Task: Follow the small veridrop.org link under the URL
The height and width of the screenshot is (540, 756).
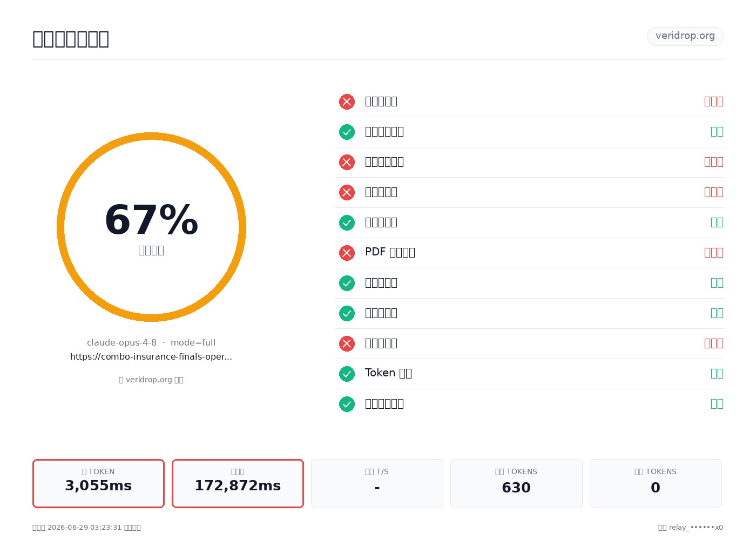Action: coord(151,380)
